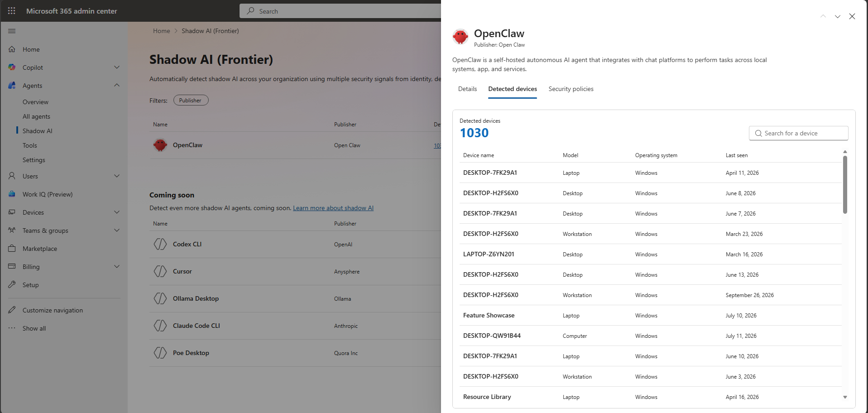Collapse the Agents navigation section

pos(117,85)
